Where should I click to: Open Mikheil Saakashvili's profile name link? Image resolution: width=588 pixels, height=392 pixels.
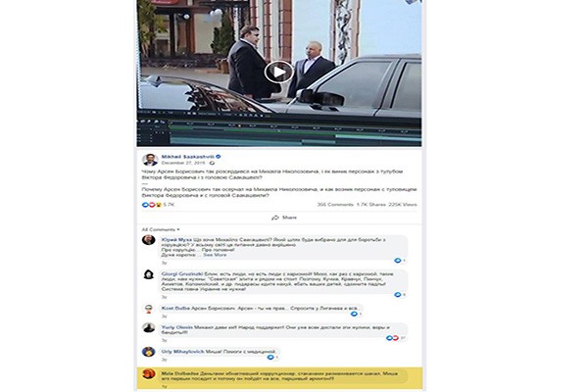pyautogui.click(x=188, y=157)
